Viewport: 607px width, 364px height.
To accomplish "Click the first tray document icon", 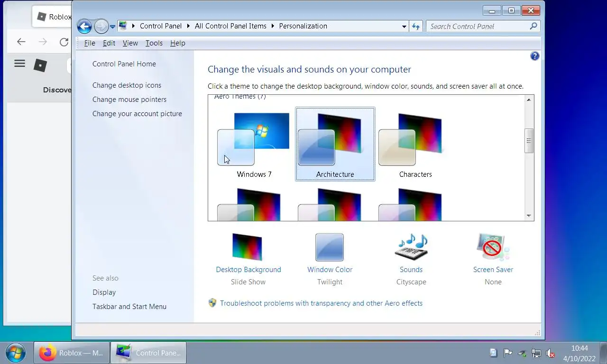I will 493,353.
